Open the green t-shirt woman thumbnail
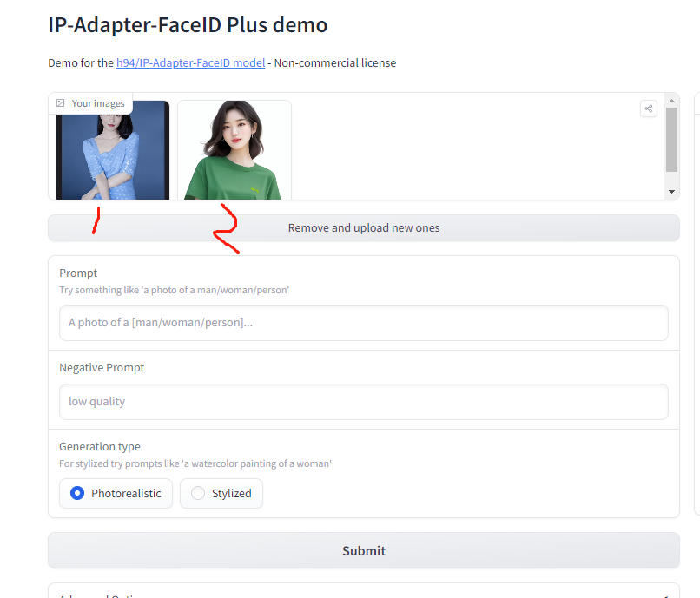700x598 pixels. tap(234, 150)
